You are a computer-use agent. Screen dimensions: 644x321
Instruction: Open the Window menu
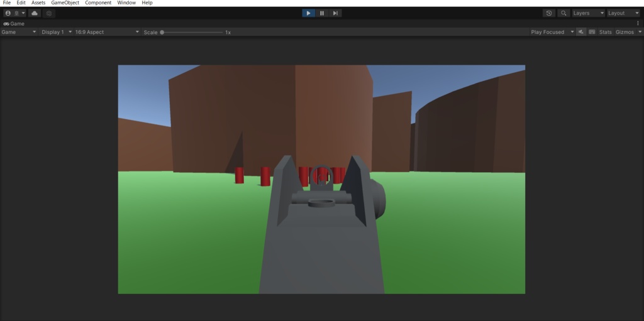click(126, 3)
